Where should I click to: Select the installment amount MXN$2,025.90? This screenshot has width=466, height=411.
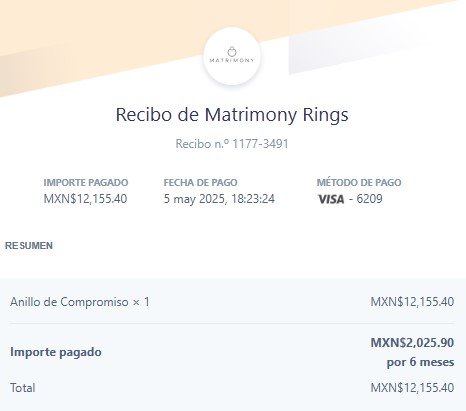412,342
